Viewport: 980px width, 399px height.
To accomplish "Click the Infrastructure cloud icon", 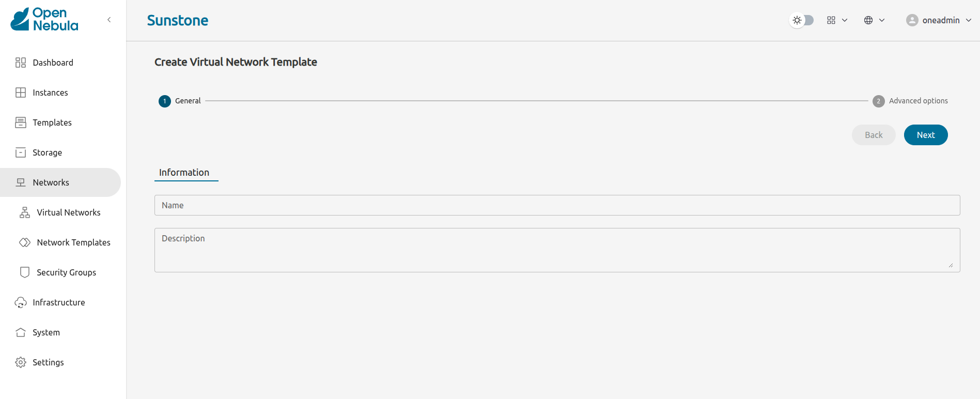I will [21, 302].
